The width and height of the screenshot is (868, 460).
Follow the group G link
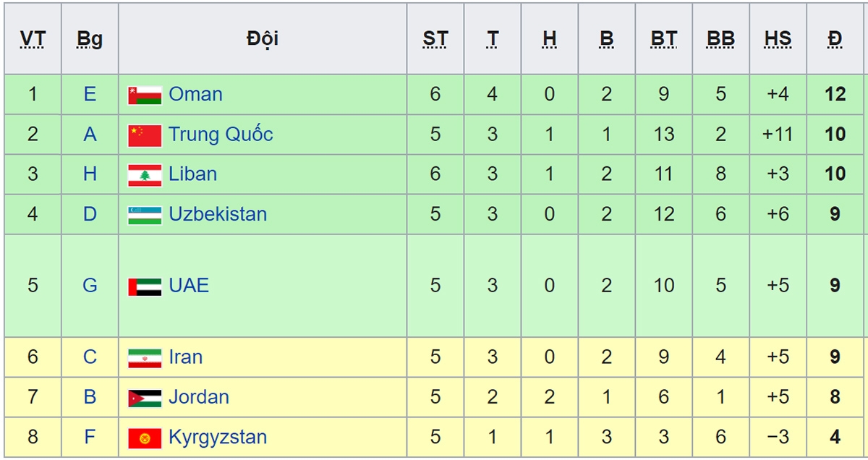point(90,285)
